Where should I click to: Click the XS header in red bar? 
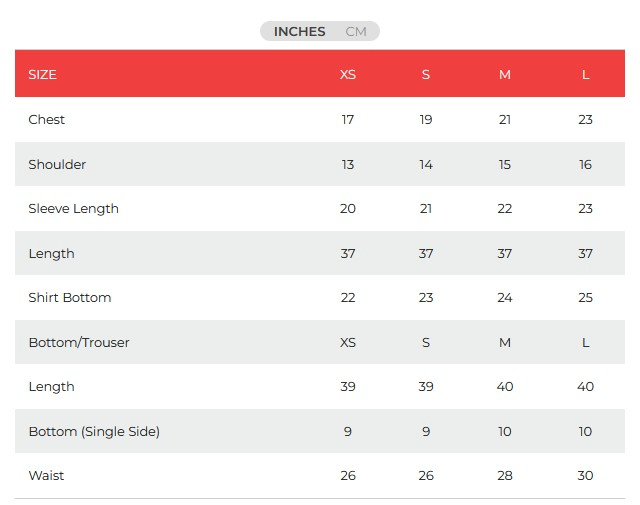click(x=348, y=75)
